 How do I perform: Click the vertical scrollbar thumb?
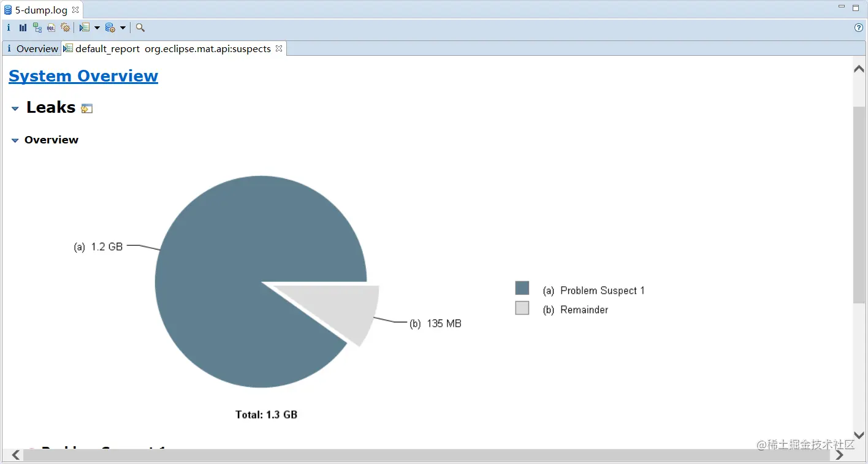pyautogui.click(x=859, y=204)
